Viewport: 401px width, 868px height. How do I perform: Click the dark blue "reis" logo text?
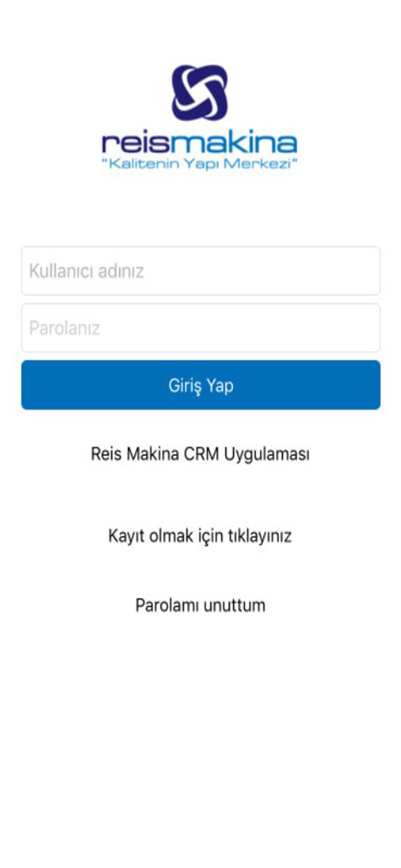(x=135, y=143)
